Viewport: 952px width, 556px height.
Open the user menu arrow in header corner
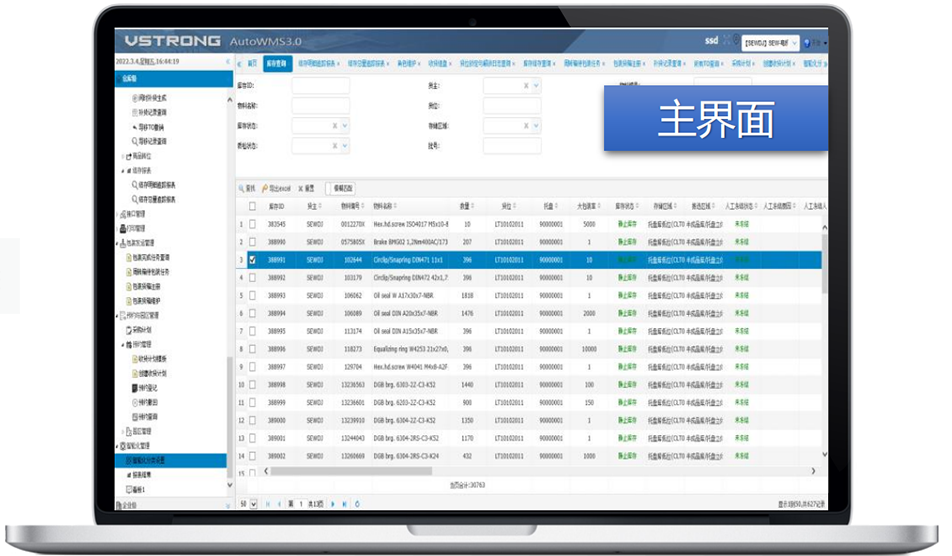(x=825, y=43)
